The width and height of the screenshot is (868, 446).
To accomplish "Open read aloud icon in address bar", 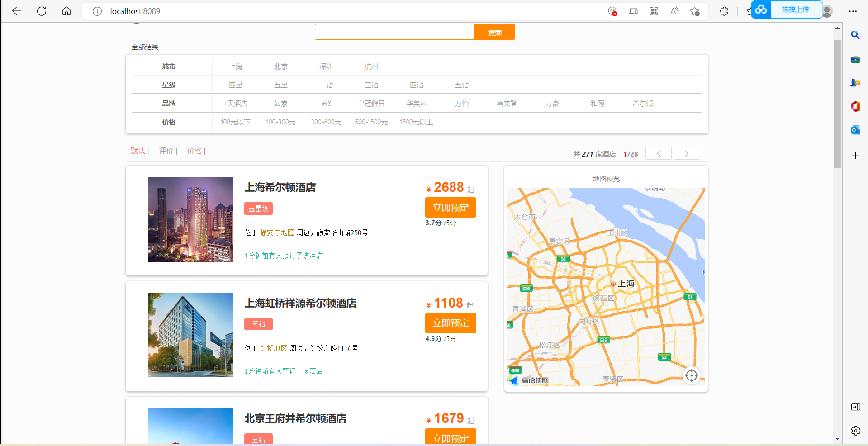I will click(x=674, y=11).
